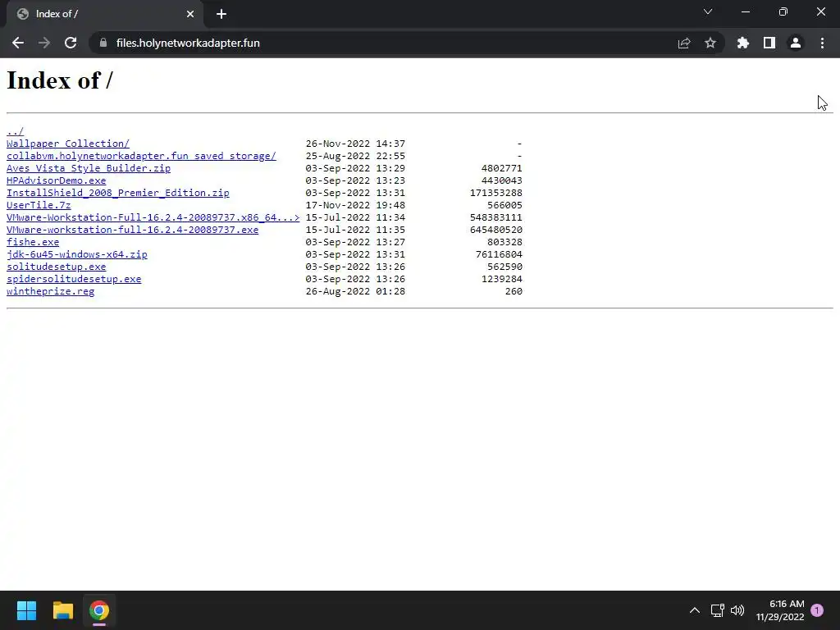840x630 pixels.
Task: Open the clock and date panel
Action: coord(781,610)
